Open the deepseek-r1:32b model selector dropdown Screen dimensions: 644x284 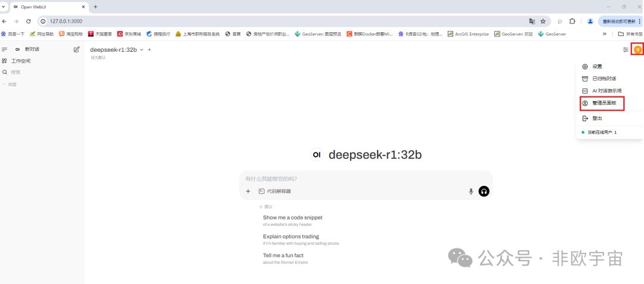117,49
